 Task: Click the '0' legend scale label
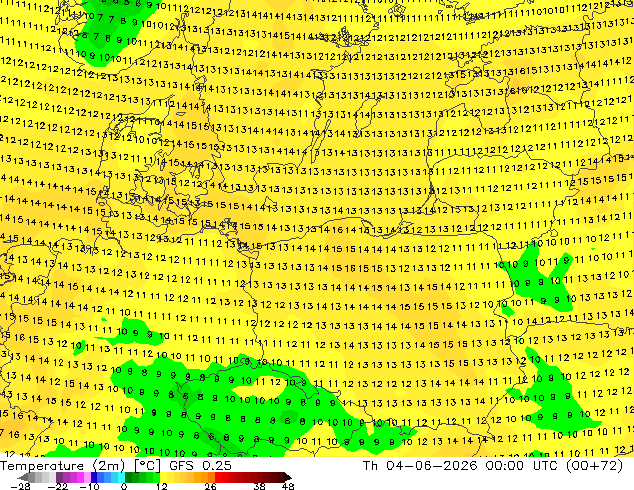coord(124,486)
